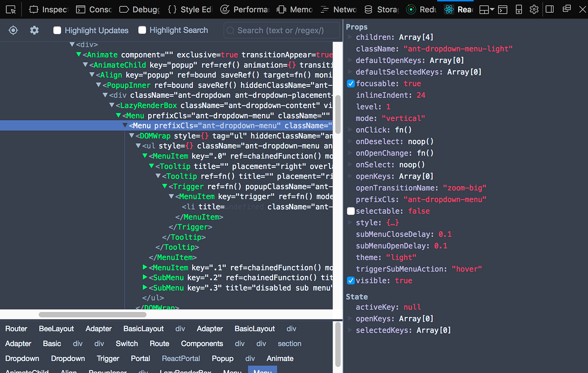
Task: Check the selectable prop checkbox
Action: click(x=350, y=211)
